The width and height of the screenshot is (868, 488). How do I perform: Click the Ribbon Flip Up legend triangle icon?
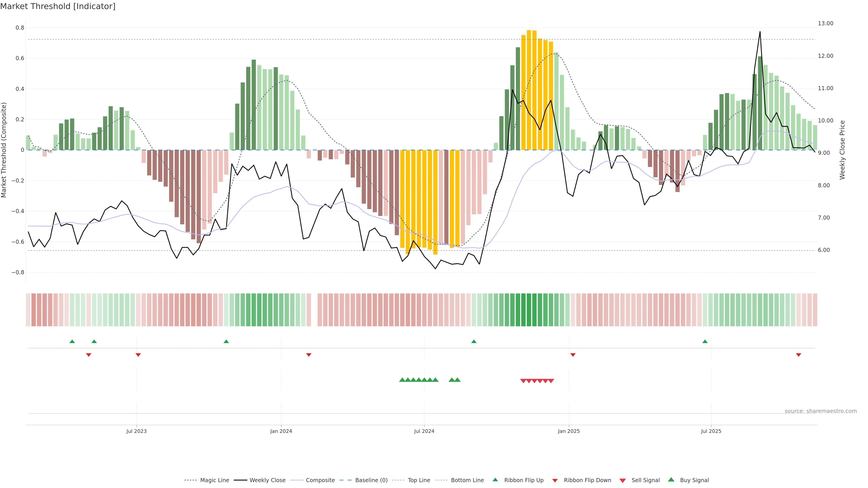[x=495, y=480]
